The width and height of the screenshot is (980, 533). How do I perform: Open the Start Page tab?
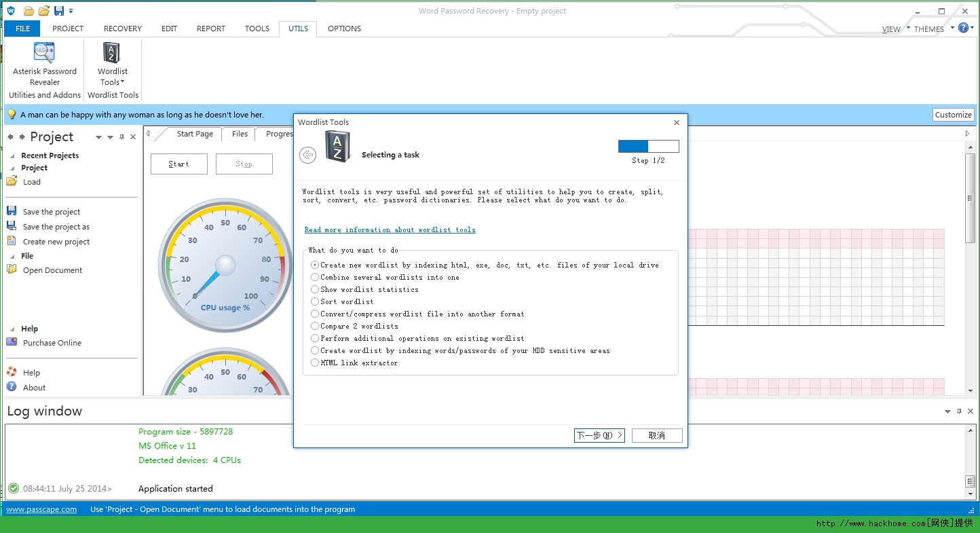coord(195,134)
